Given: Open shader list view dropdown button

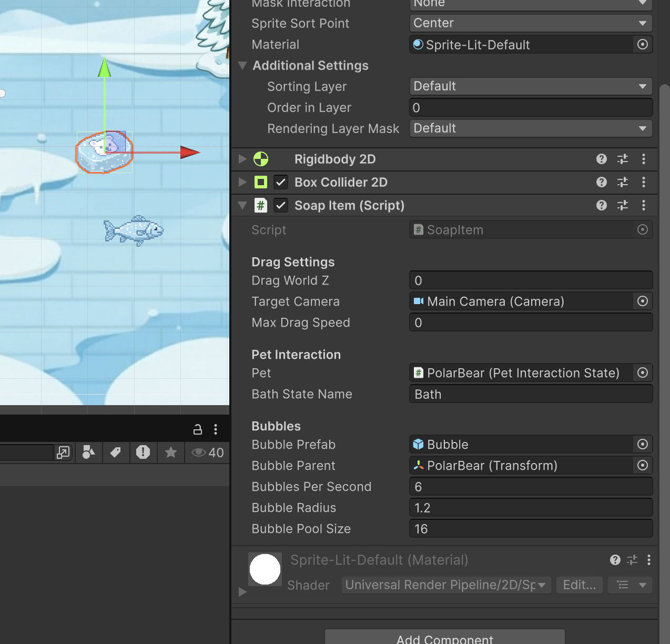Looking at the screenshot, I should (630, 585).
